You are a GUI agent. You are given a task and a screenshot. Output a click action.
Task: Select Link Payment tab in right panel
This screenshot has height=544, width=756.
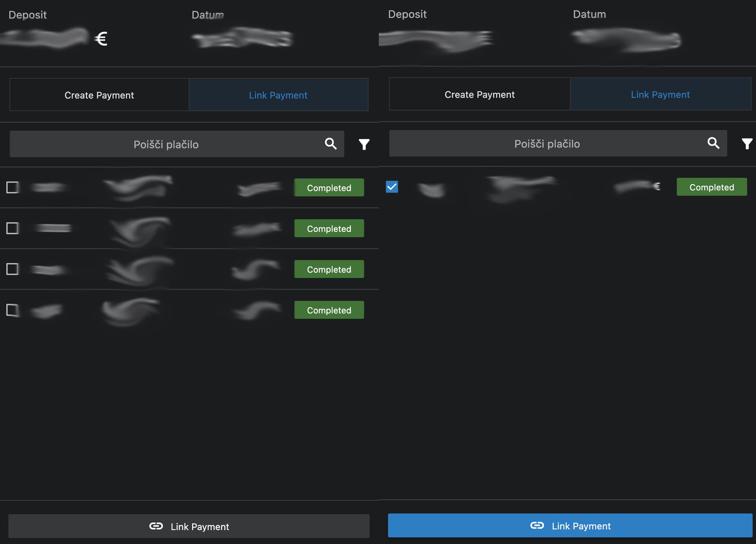point(660,94)
